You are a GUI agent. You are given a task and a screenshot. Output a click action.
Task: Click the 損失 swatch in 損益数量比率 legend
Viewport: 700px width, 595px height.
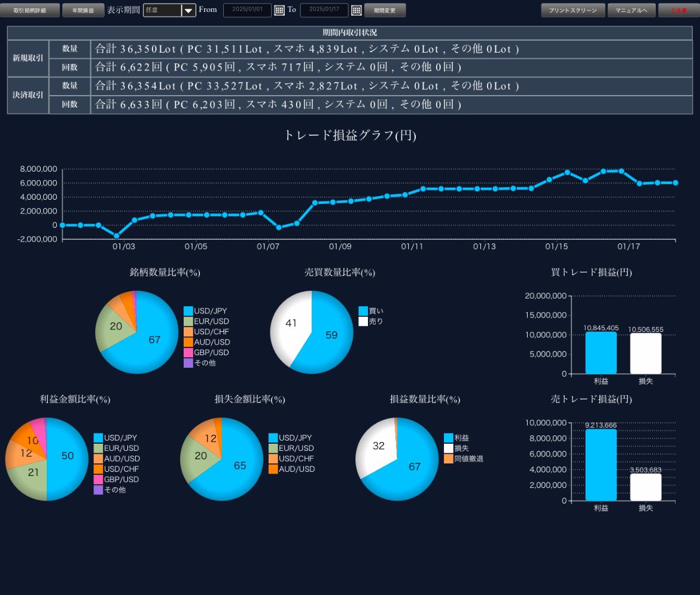tap(449, 448)
